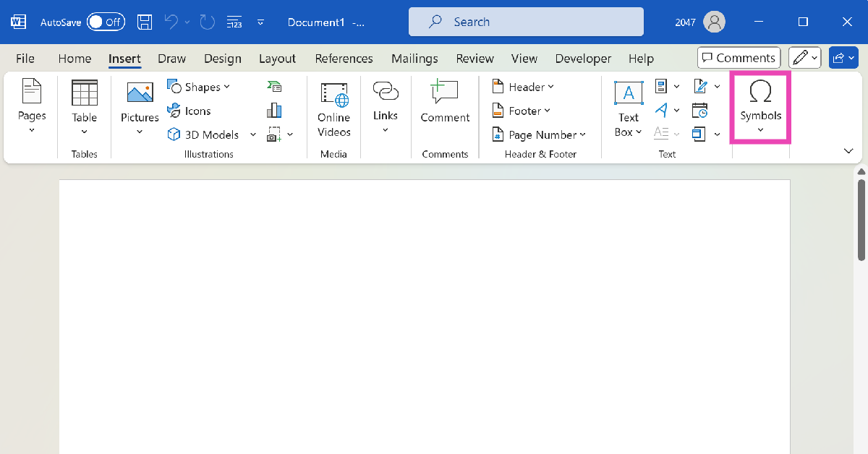Click the Text Box button
The height and width of the screenshot is (454, 868).
(629, 108)
